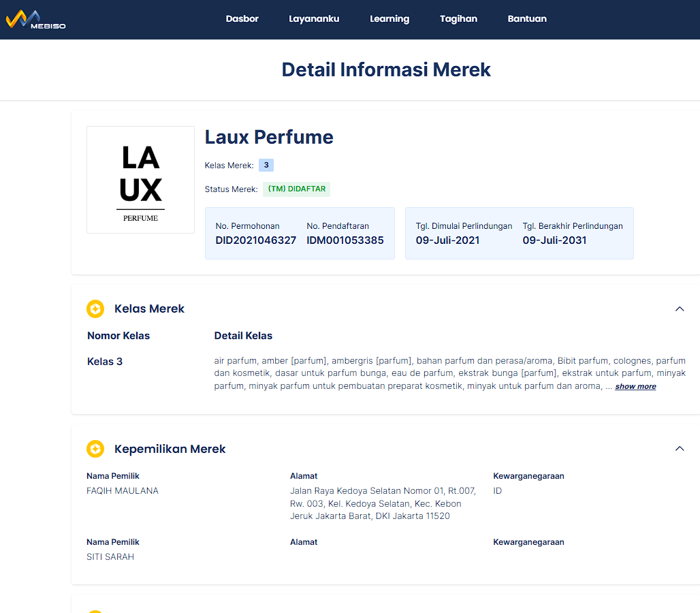
Task: Click the Kelas 3 row label
Action: 104,362
